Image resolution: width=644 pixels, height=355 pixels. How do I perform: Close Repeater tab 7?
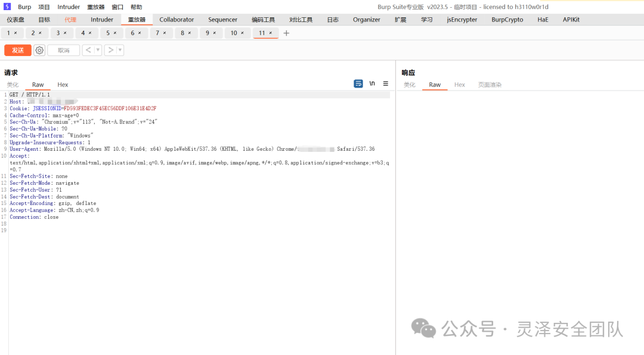click(x=165, y=33)
